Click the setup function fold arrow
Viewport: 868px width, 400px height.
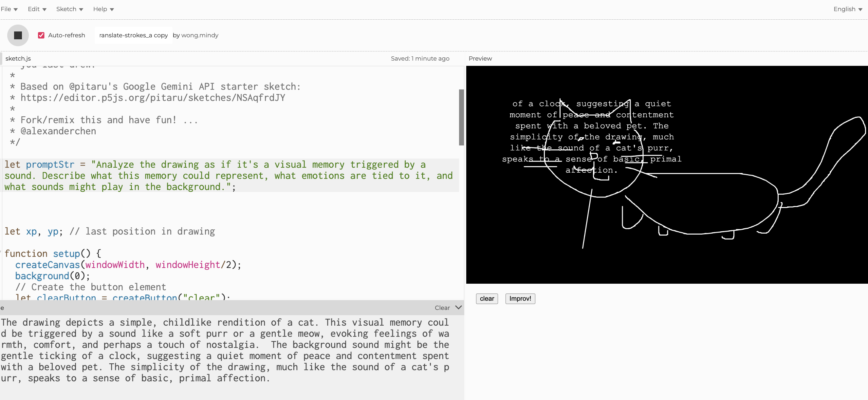coord(1,252)
